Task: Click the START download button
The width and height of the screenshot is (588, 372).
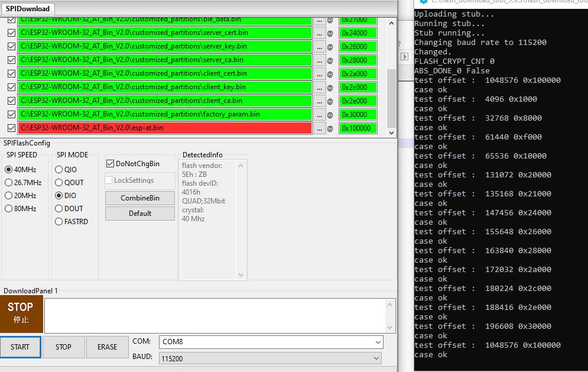Action: click(x=20, y=347)
